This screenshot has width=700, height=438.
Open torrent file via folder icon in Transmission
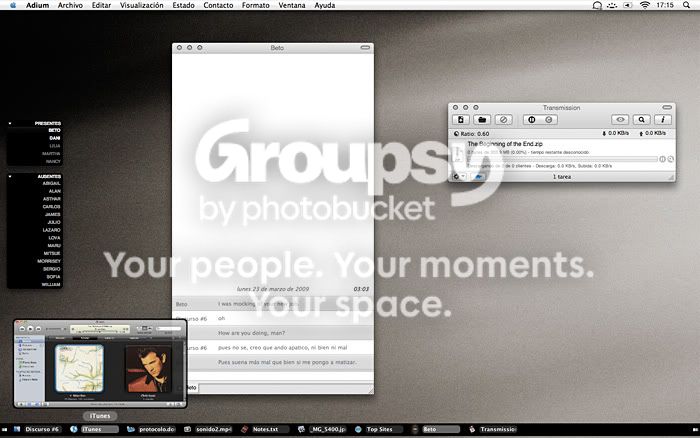coord(482,120)
